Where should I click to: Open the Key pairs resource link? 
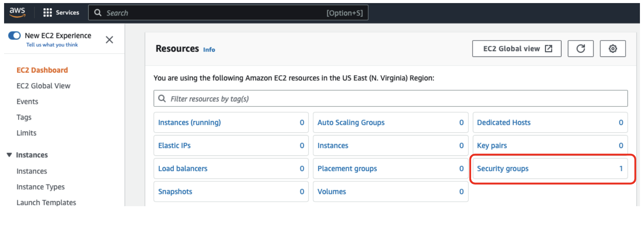pyautogui.click(x=491, y=146)
